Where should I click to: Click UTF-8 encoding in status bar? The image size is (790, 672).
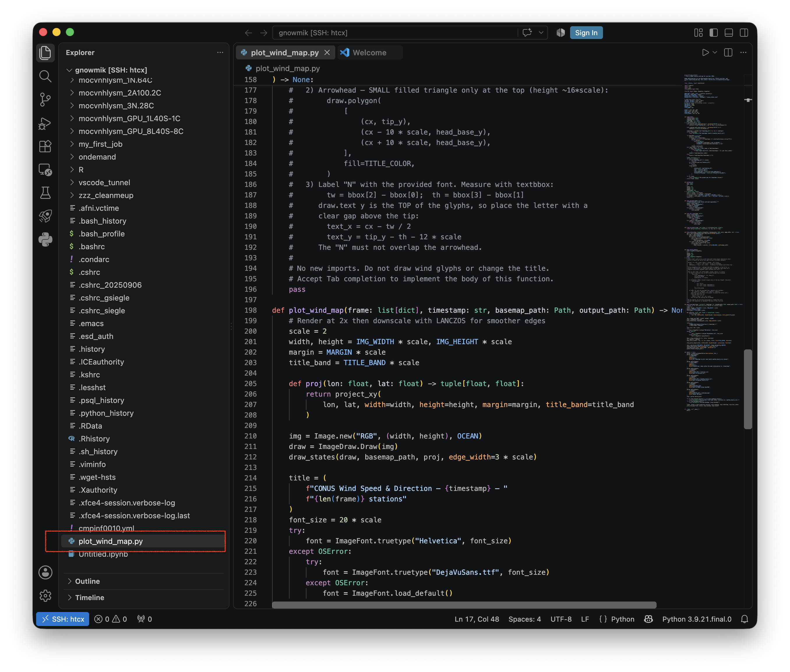click(x=561, y=619)
